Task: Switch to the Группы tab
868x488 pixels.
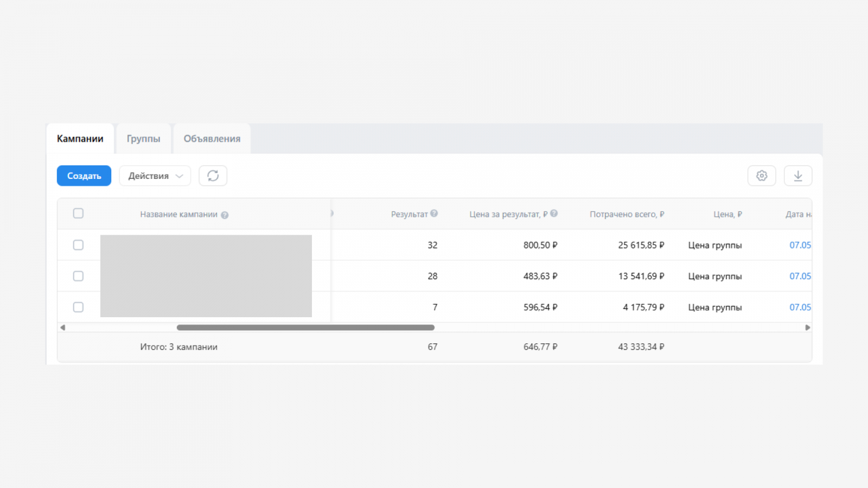Action: (x=143, y=139)
